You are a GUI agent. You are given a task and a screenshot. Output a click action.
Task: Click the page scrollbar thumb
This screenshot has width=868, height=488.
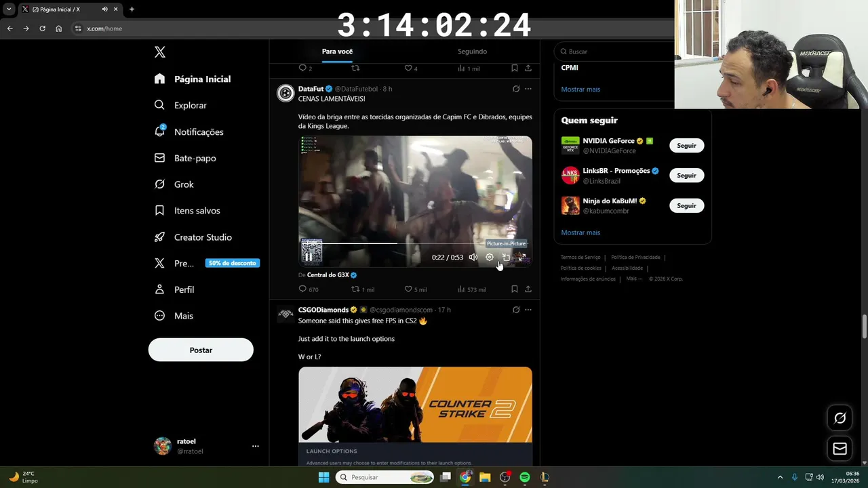865,326
